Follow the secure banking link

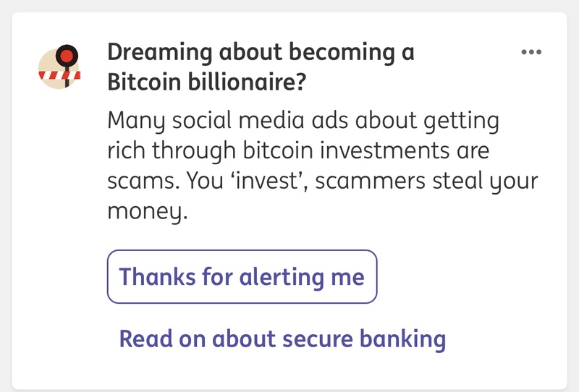click(x=282, y=338)
